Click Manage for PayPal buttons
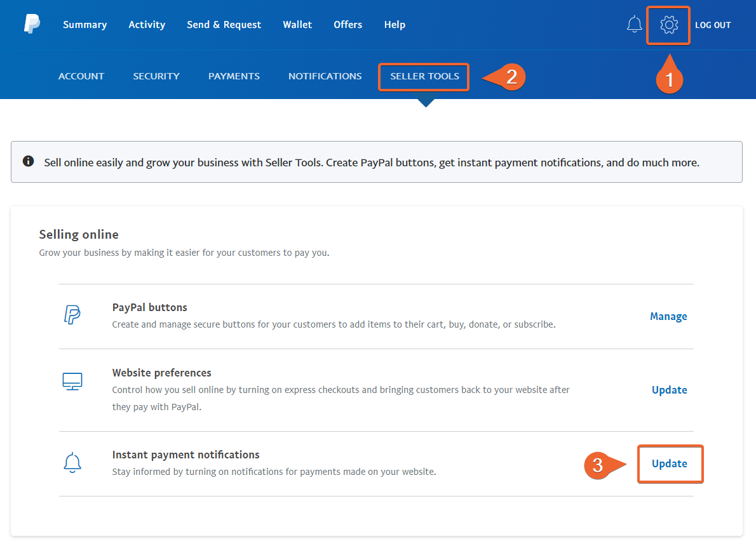 (668, 316)
